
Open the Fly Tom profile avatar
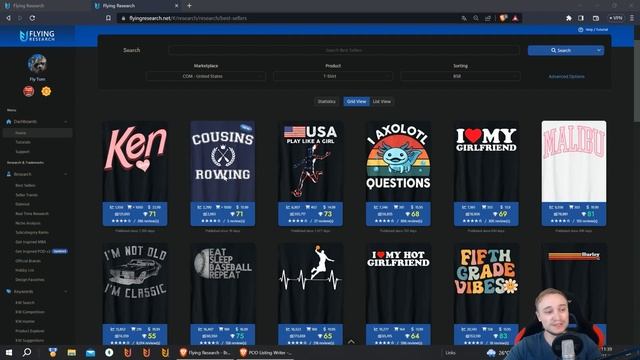coord(37,63)
